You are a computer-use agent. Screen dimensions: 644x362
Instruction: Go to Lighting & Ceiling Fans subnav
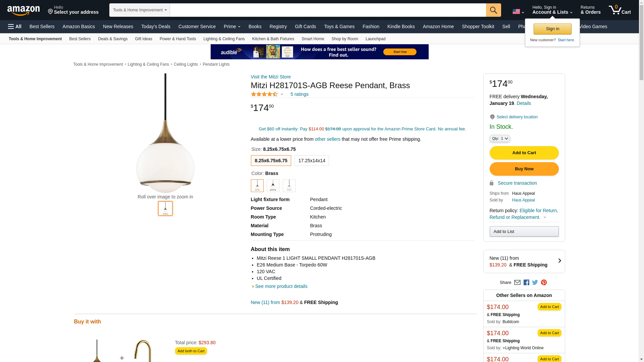224,39
